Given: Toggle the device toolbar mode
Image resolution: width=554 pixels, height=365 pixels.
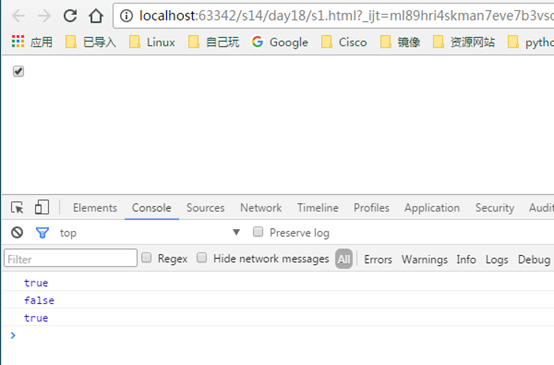Looking at the screenshot, I should pyautogui.click(x=42, y=207).
